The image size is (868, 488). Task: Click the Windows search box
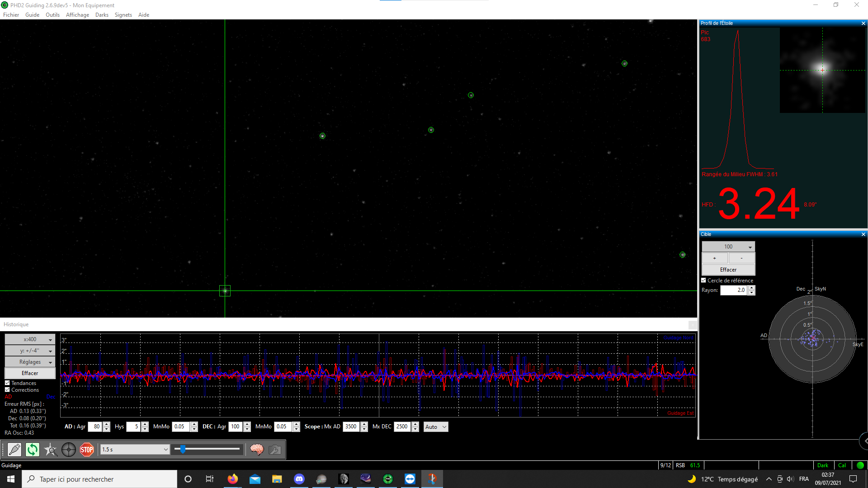[x=99, y=479]
